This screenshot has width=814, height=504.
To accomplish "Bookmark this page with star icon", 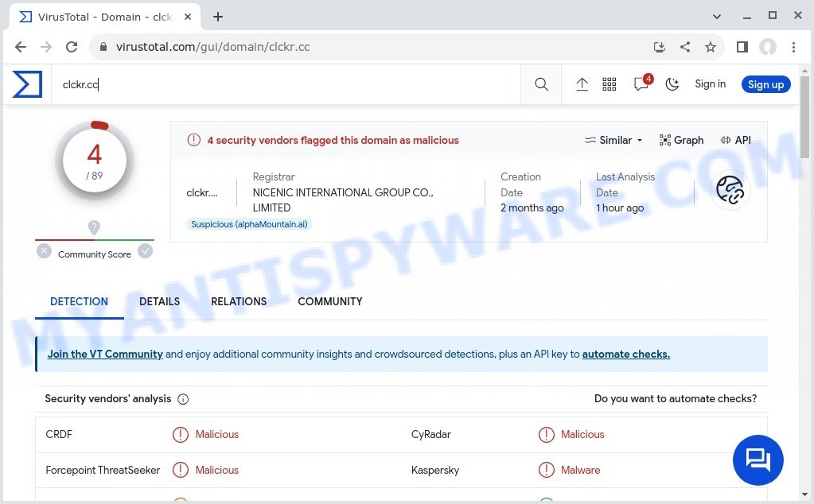I will 711,47.
